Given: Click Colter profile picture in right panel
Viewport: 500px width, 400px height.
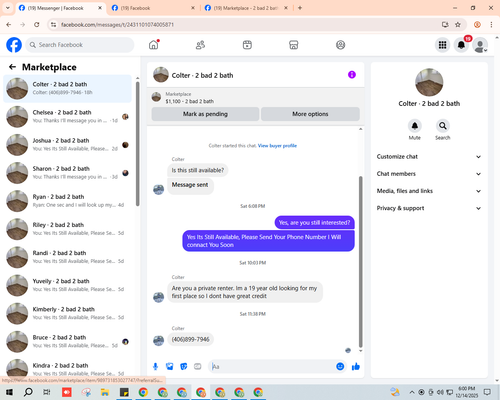Looking at the screenshot, I should (x=429, y=82).
